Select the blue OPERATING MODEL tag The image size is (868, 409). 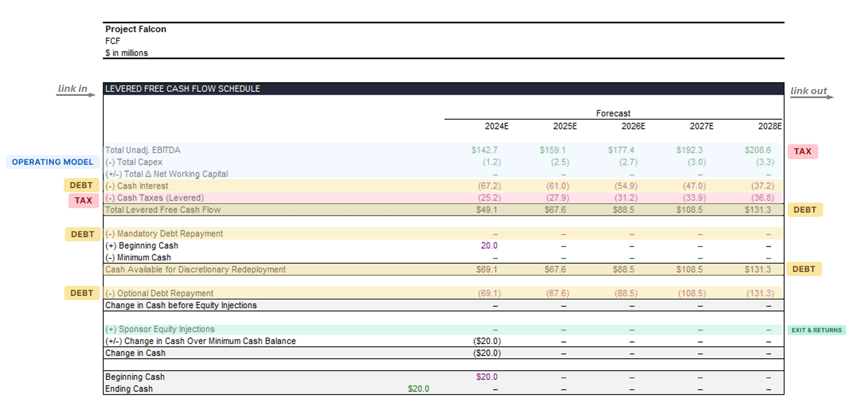(x=52, y=162)
